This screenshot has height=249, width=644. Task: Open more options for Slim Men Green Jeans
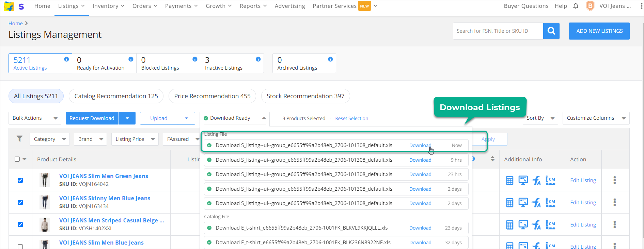coord(615,180)
